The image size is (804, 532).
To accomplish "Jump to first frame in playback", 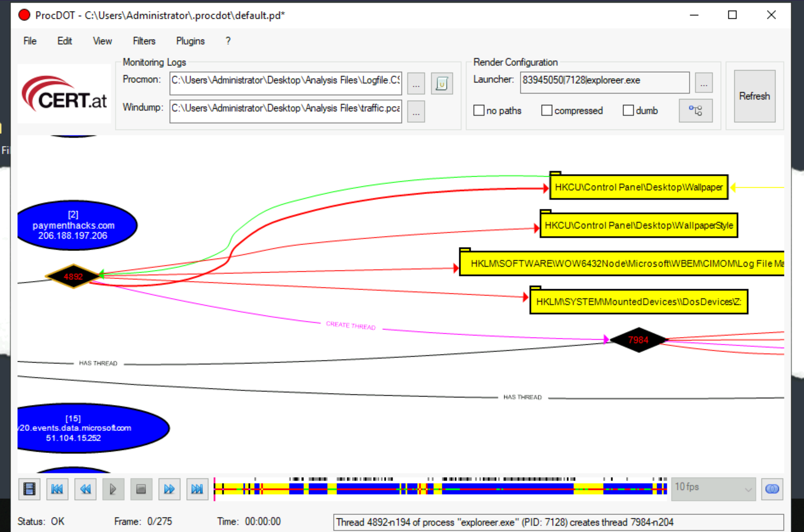I will click(x=57, y=489).
